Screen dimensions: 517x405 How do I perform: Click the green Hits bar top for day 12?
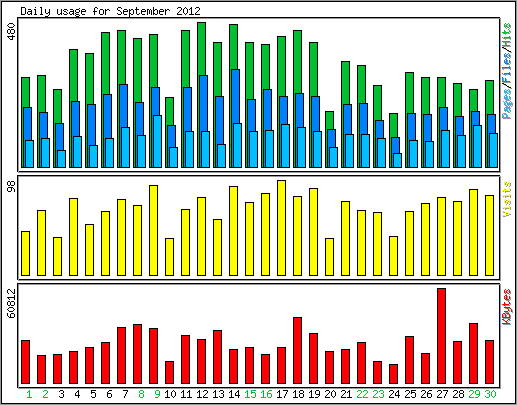[x=201, y=48]
